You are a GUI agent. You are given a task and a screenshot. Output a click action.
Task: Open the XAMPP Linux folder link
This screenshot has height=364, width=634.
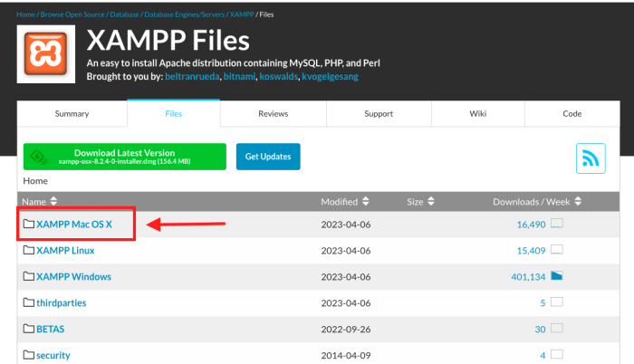[65, 250]
